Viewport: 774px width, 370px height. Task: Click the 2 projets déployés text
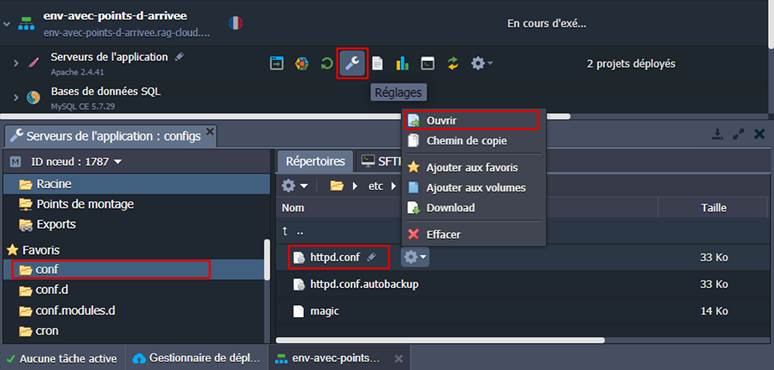pyautogui.click(x=631, y=64)
